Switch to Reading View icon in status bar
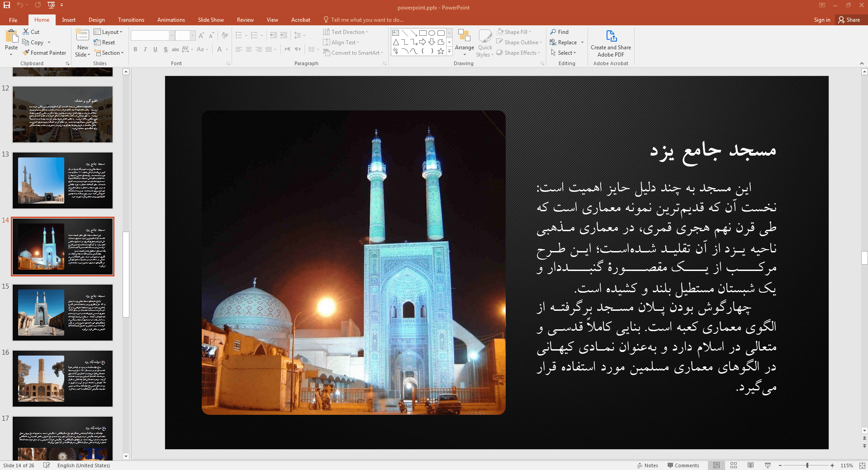This screenshot has height=470, width=868. point(750,465)
